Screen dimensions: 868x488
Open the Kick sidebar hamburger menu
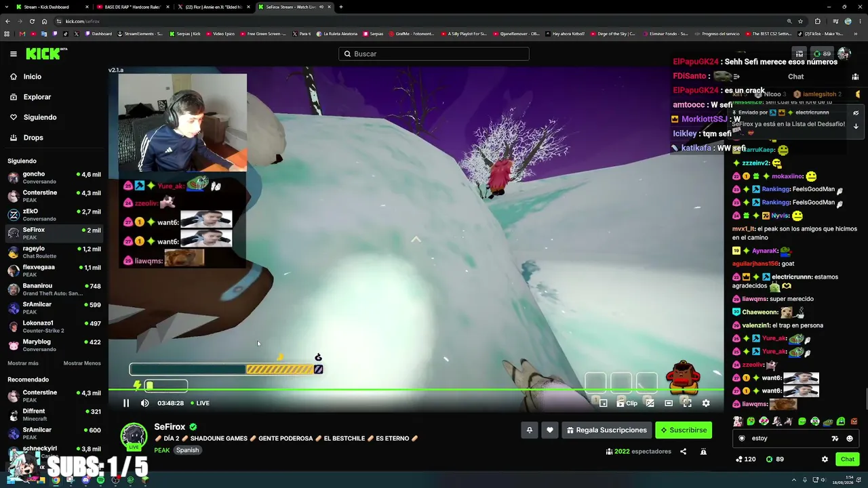pyautogui.click(x=14, y=54)
